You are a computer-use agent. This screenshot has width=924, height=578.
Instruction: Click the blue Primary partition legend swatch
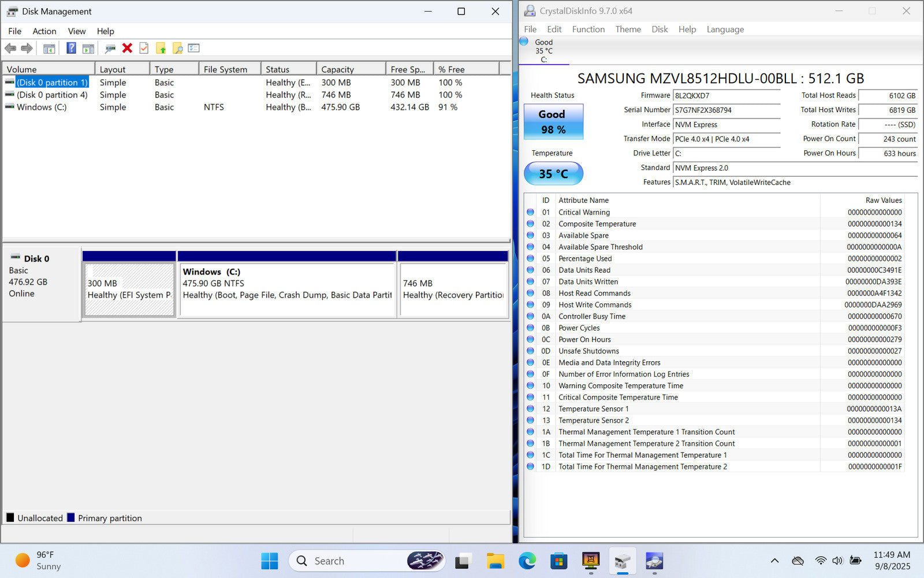(x=71, y=517)
